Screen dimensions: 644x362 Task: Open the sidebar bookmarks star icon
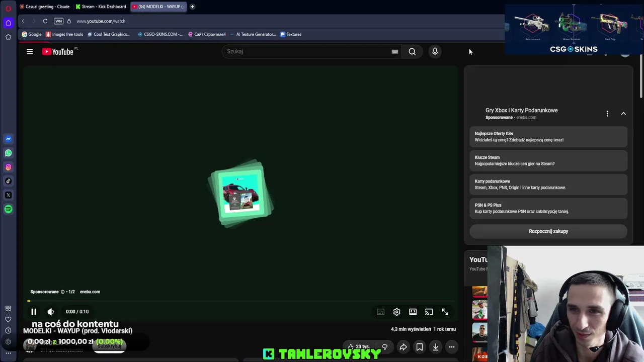point(8,37)
